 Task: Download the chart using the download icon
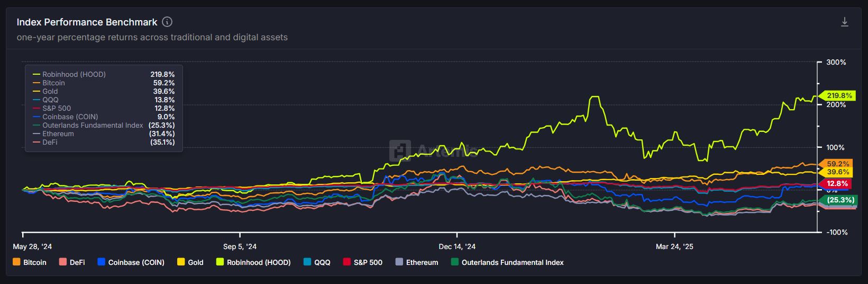tap(845, 22)
